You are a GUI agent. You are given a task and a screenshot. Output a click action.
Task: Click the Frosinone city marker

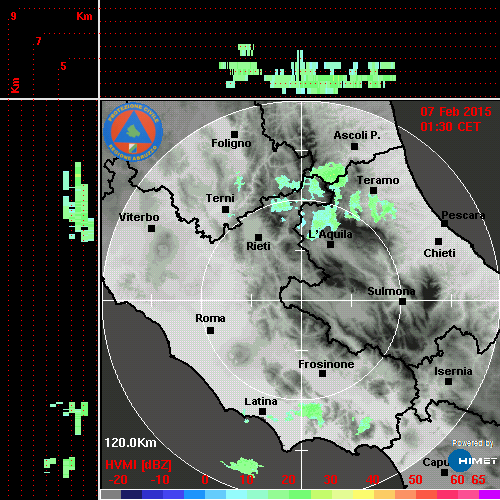tap(322, 374)
